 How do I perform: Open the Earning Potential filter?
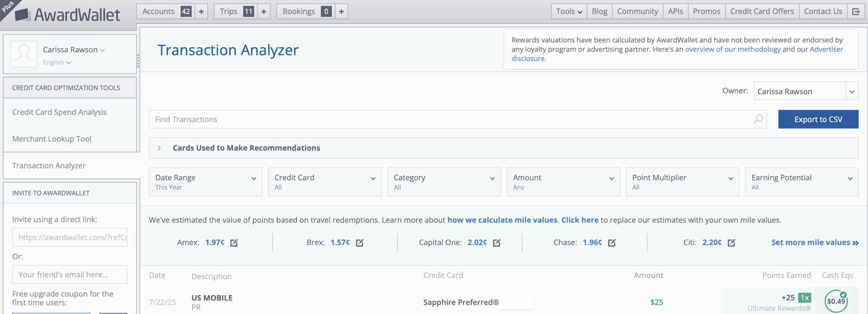coord(802,182)
